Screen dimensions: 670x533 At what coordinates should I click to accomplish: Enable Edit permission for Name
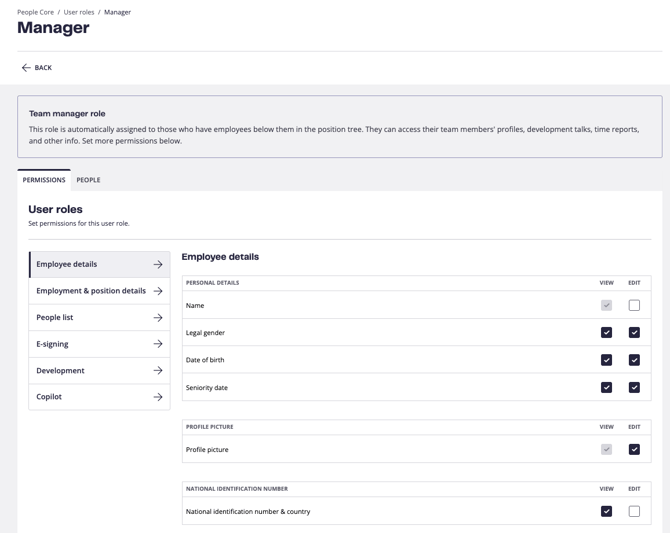tap(634, 305)
